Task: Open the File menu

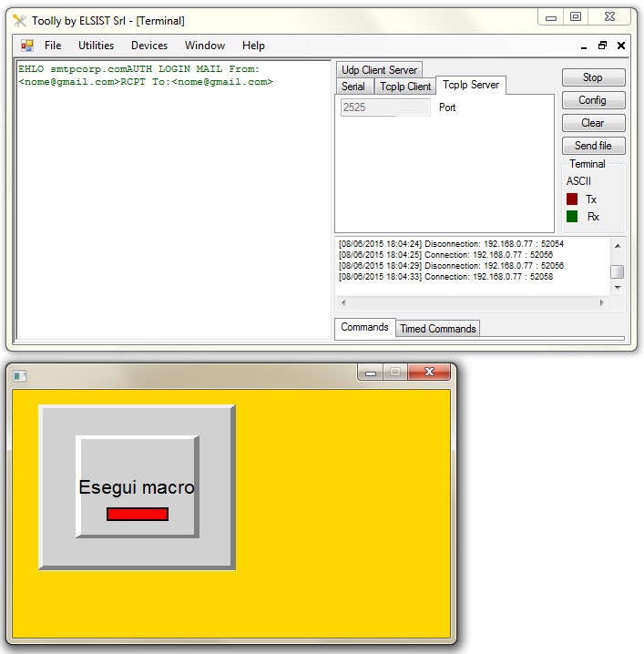Action: coord(53,46)
